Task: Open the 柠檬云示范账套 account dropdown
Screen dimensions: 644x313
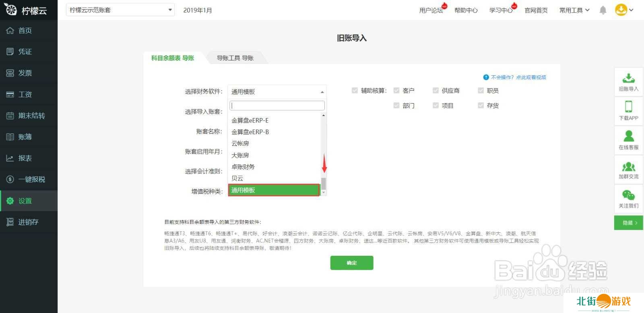Action: tap(120, 10)
